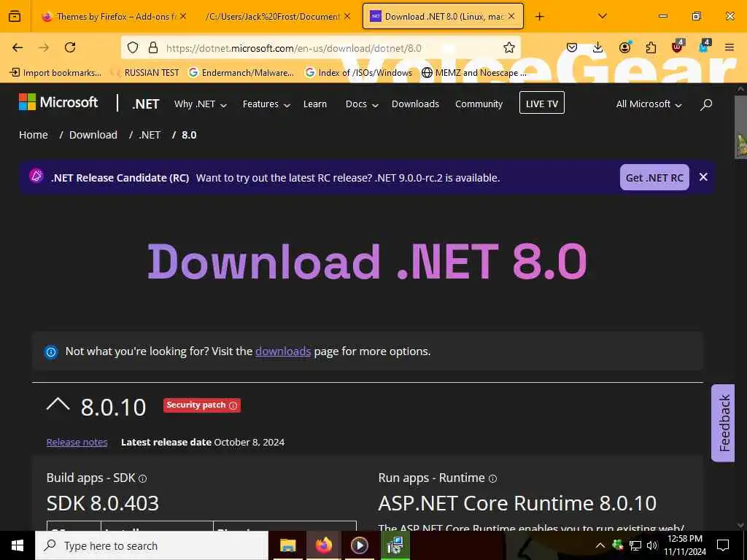Open Index of /ISOs/Windows bookmark
This screenshot has height=560, width=747.
(x=358, y=72)
